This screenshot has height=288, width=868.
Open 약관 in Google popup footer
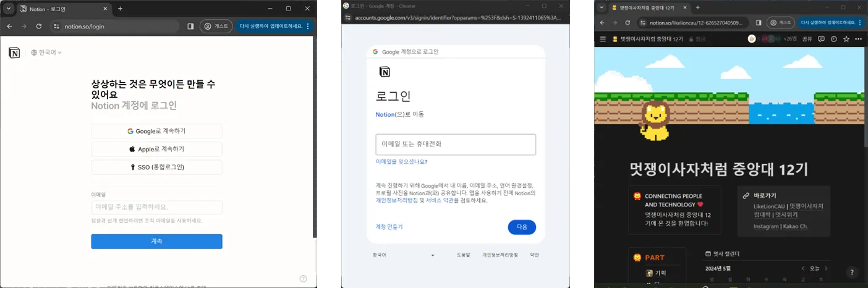coord(534,255)
